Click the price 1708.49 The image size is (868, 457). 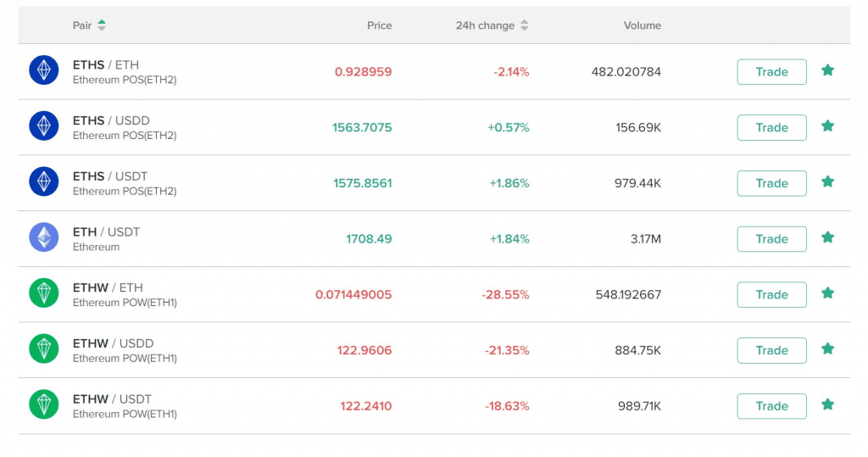coord(369,239)
